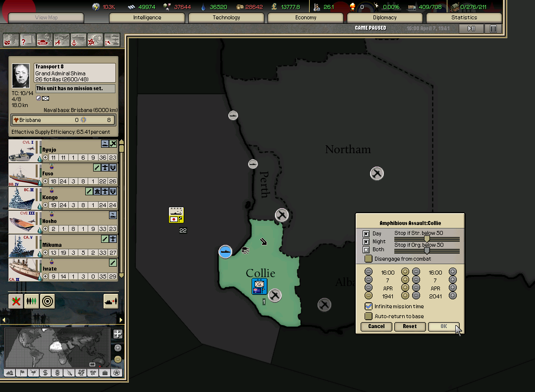The width and height of the screenshot is (535, 392).
Task: Select the dollar sign economic map mode
Action: [45, 373]
